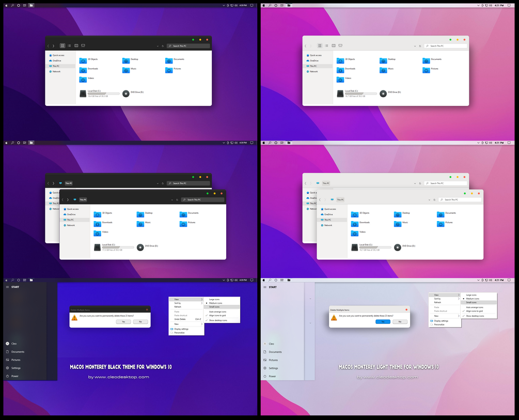Open Videos folder in top light Explorer
This screenshot has height=420, width=519.
tap(344, 79)
